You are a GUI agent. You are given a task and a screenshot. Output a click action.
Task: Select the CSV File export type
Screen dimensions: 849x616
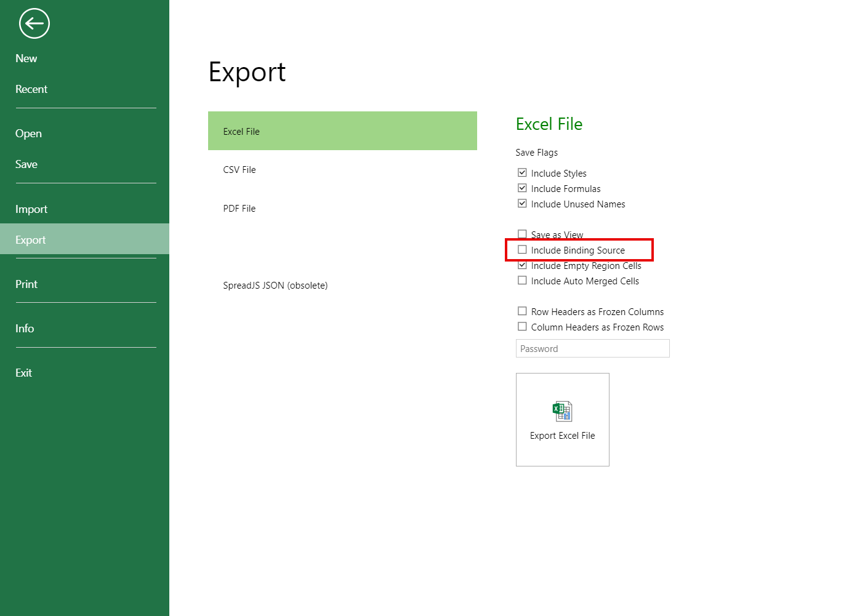(x=239, y=170)
